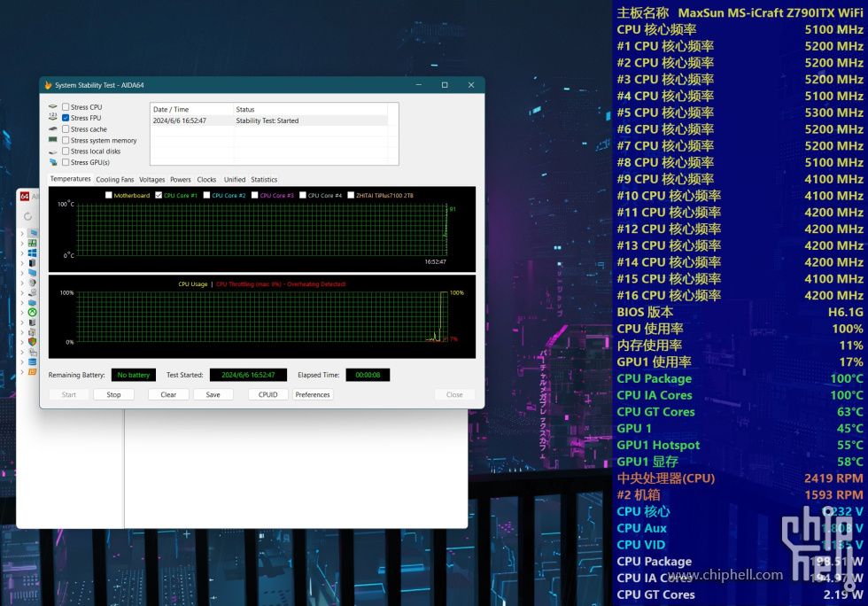Open the Powers tab

click(181, 180)
